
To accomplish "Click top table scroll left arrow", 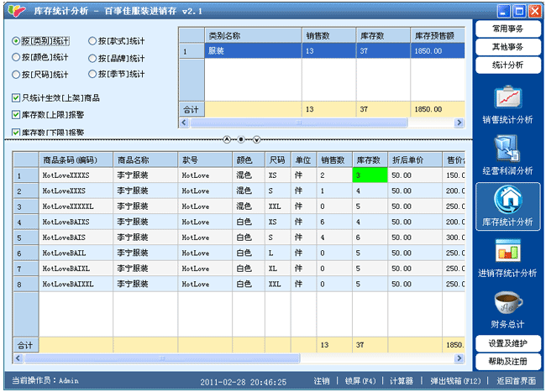I will coord(184,123).
